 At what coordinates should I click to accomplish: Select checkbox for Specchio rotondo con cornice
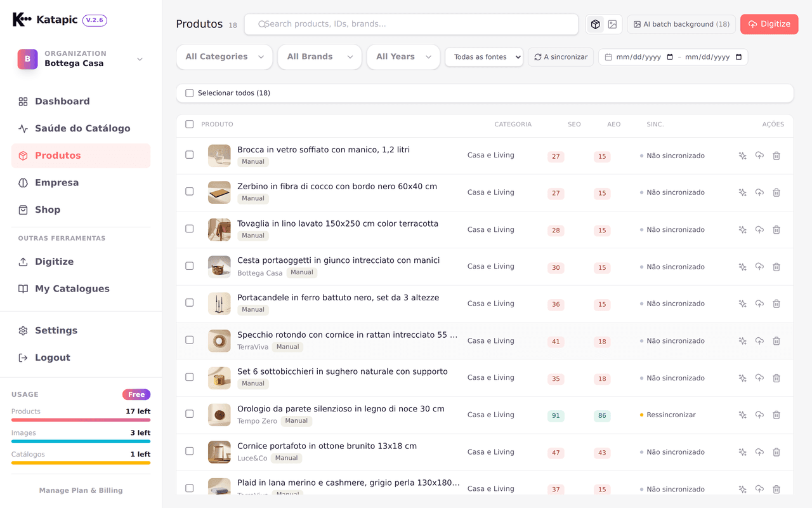(x=189, y=340)
